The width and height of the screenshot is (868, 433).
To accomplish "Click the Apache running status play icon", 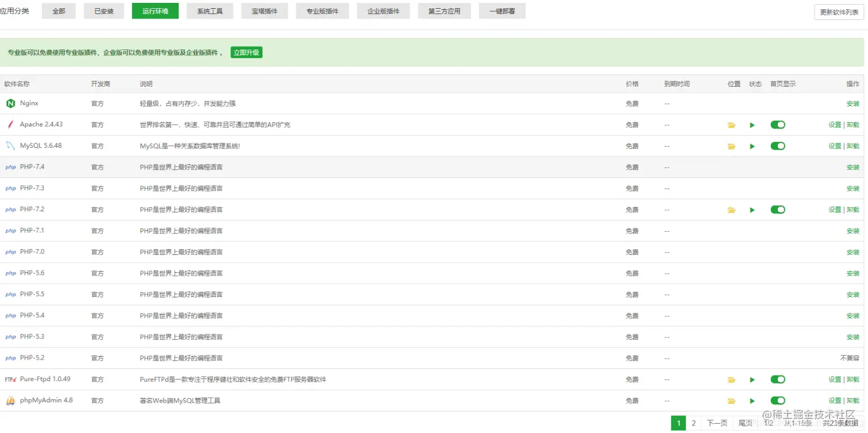I will pyautogui.click(x=752, y=125).
